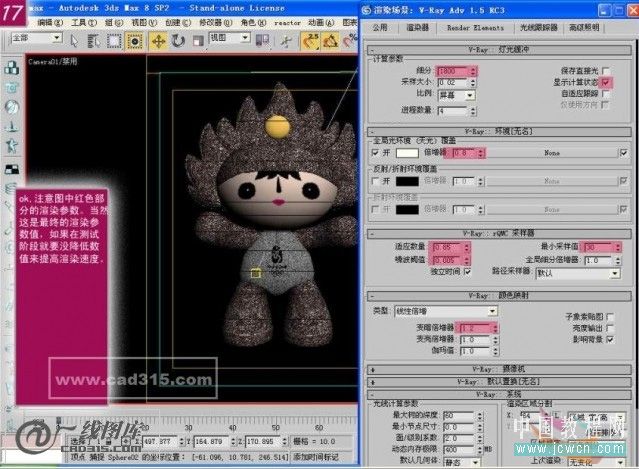639x469 pixels.
Task: Toggle the Percent Snap icon
Action: click(x=350, y=41)
